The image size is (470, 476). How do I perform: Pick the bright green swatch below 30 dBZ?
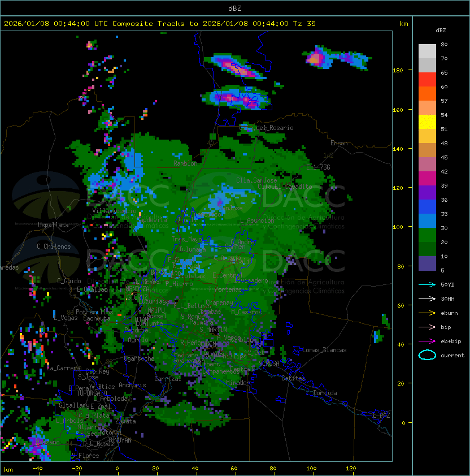click(x=427, y=235)
